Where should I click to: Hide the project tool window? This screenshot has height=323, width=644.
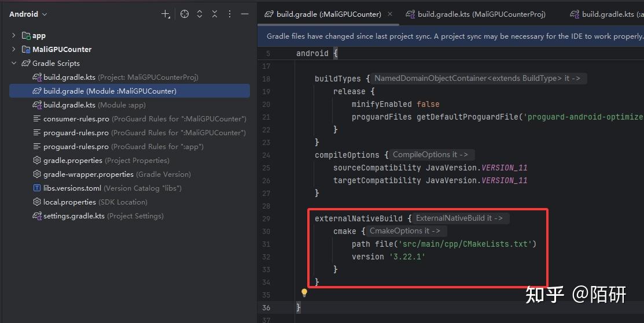coord(245,14)
